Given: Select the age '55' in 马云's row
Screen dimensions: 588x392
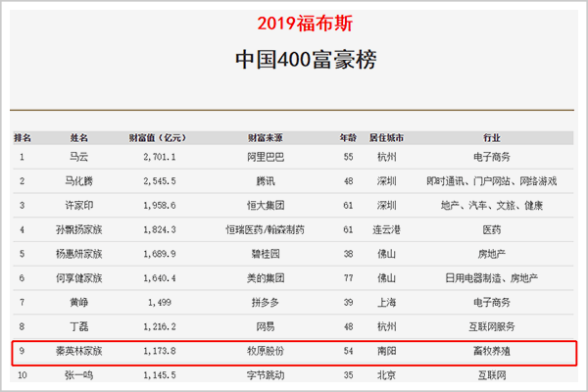Looking at the screenshot, I should [x=348, y=157].
